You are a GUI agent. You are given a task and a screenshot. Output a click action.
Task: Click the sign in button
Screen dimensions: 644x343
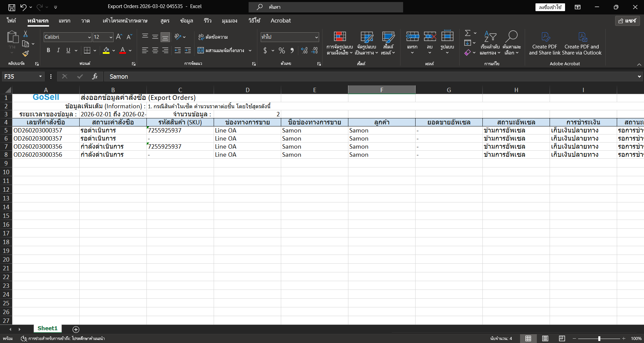click(550, 7)
